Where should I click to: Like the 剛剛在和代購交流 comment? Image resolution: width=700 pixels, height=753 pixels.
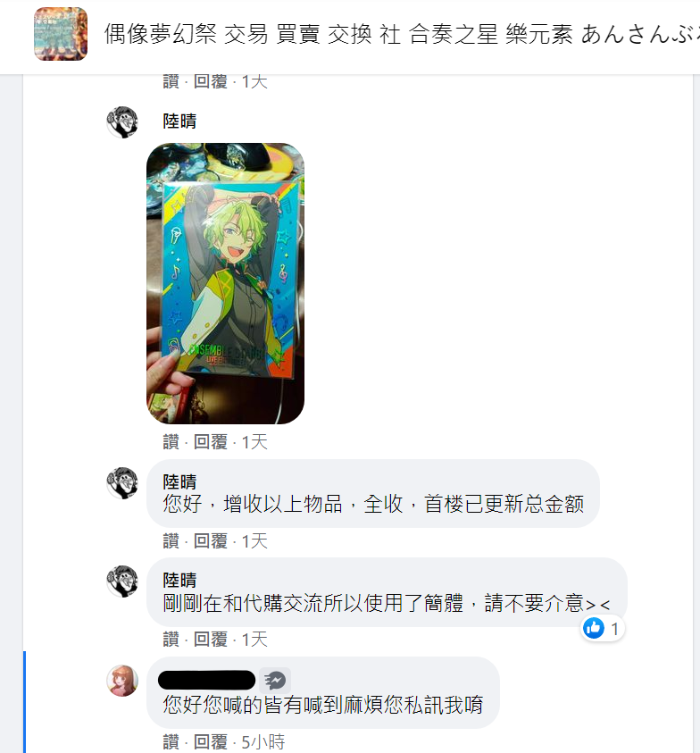[171, 640]
